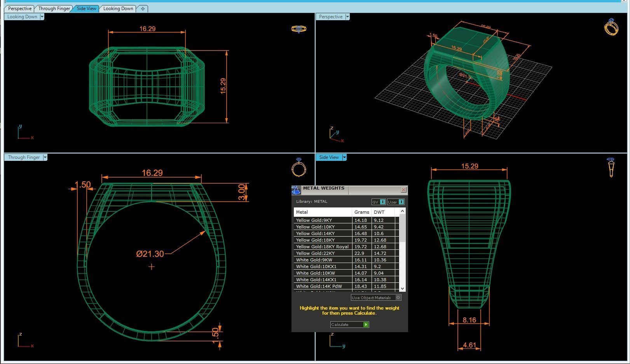Select the White Gold:14KX1 row

click(x=347, y=280)
